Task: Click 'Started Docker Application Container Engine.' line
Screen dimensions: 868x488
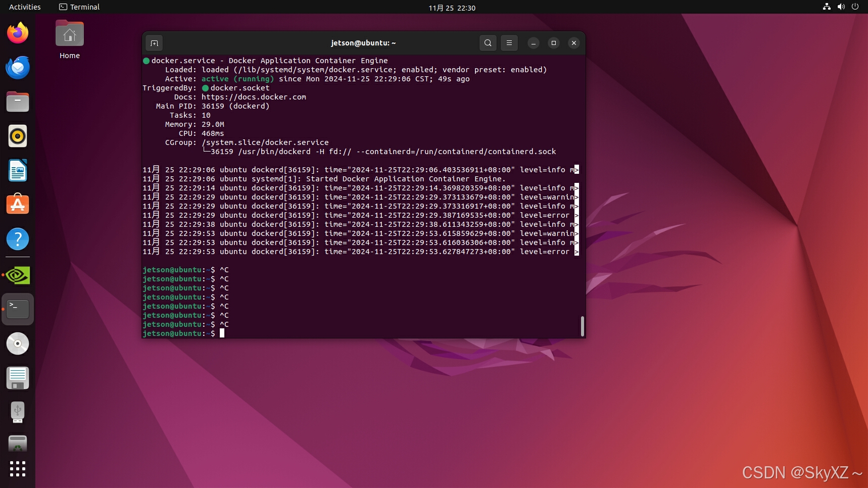Action: (324, 179)
